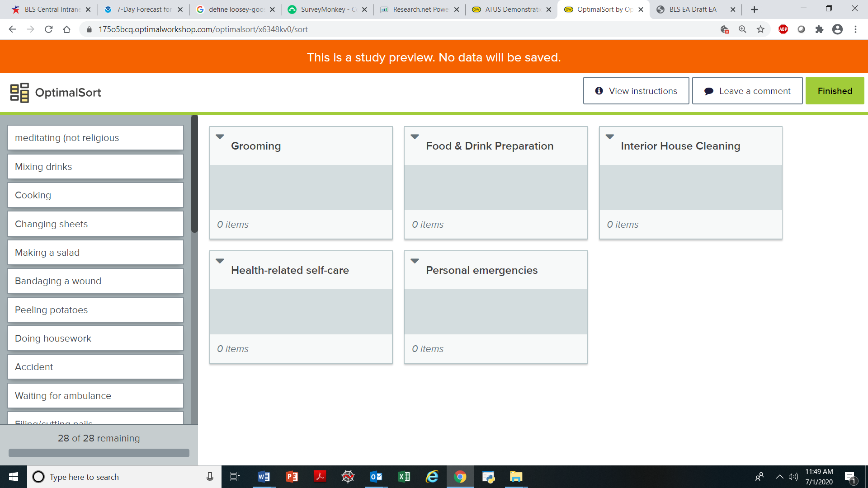The width and height of the screenshot is (868, 488).
Task: Click the bookmark star icon
Action: click(761, 29)
